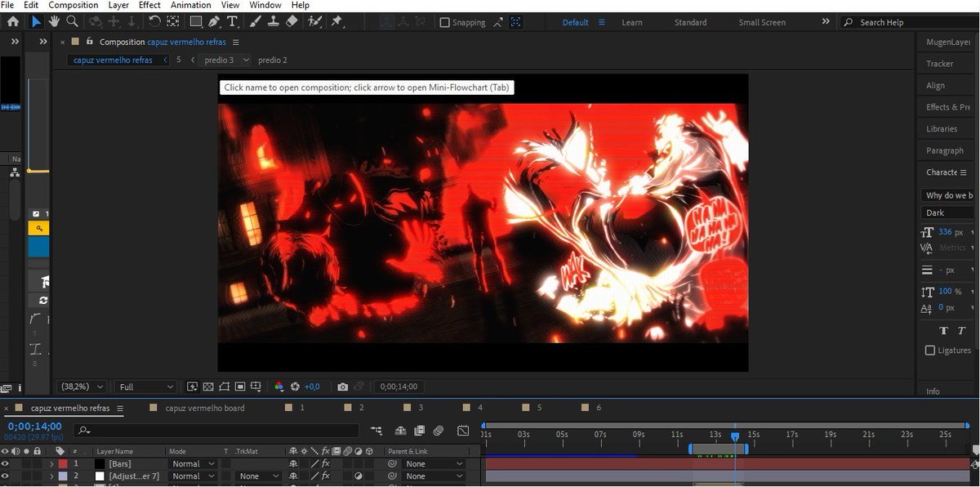Open the Composition menu
Viewport: 980px width, 487px height.
tap(73, 5)
